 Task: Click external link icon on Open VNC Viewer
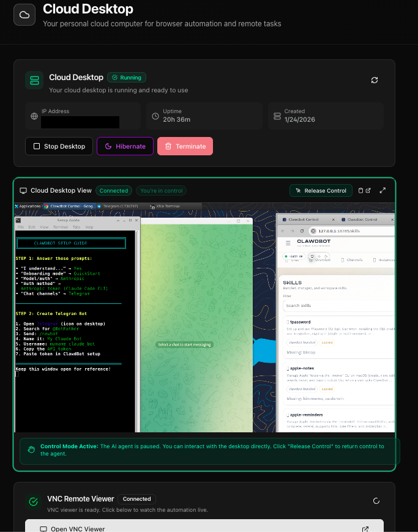[365, 529]
